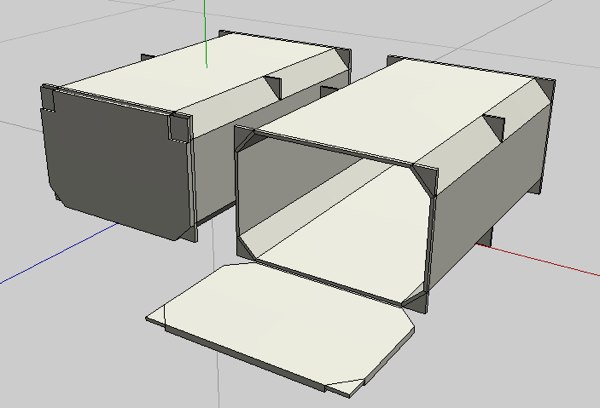Select the flat lid panel lying on the ground

point(279,329)
